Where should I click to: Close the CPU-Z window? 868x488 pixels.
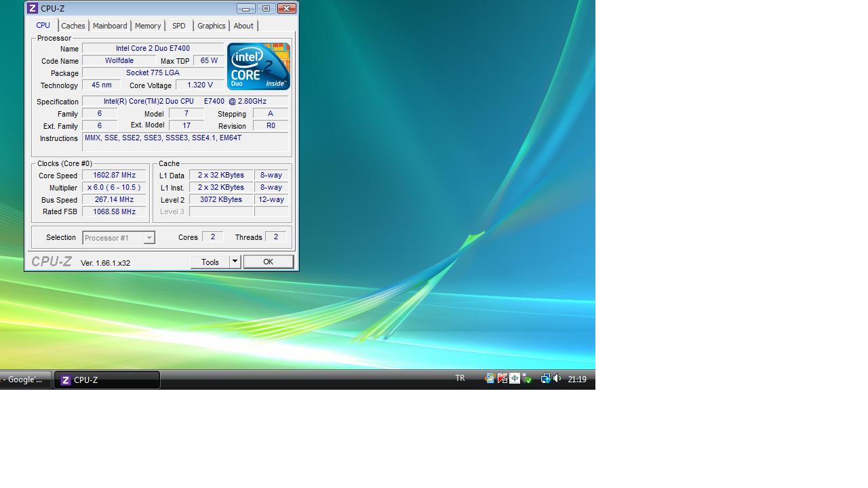[x=287, y=8]
